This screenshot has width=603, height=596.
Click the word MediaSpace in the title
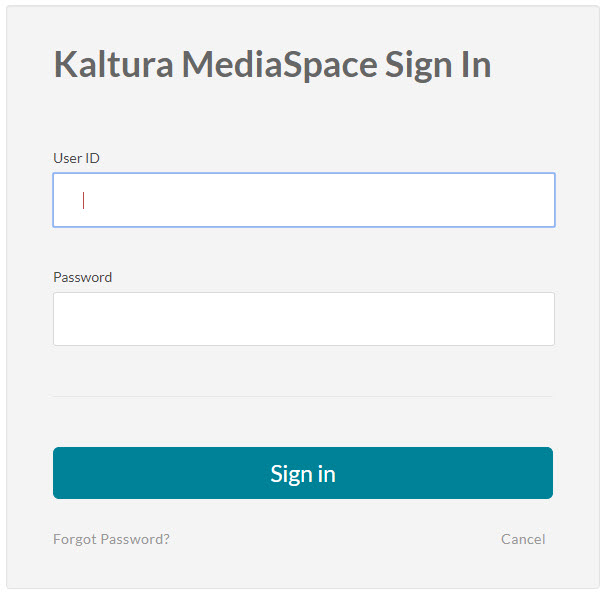pos(280,65)
